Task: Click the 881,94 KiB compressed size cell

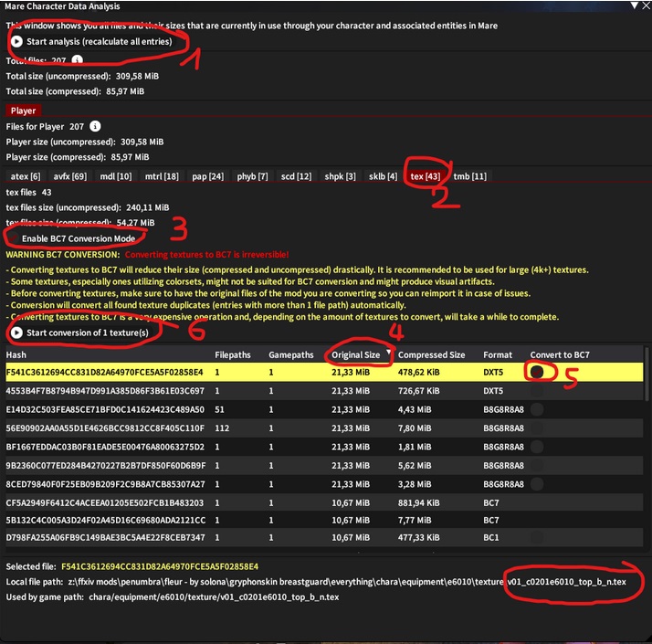Action: coord(418,502)
